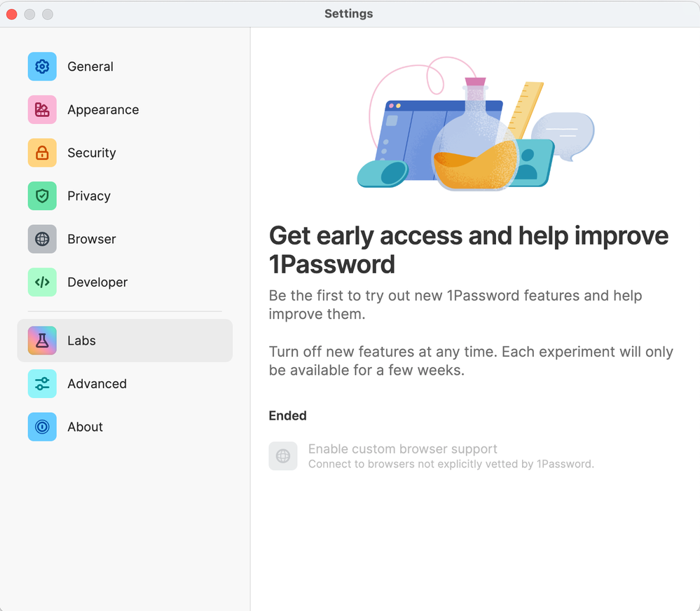The width and height of the screenshot is (700, 611).
Task: Click 'Connect to browsers not explicitly vetted' description
Action: pos(451,464)
